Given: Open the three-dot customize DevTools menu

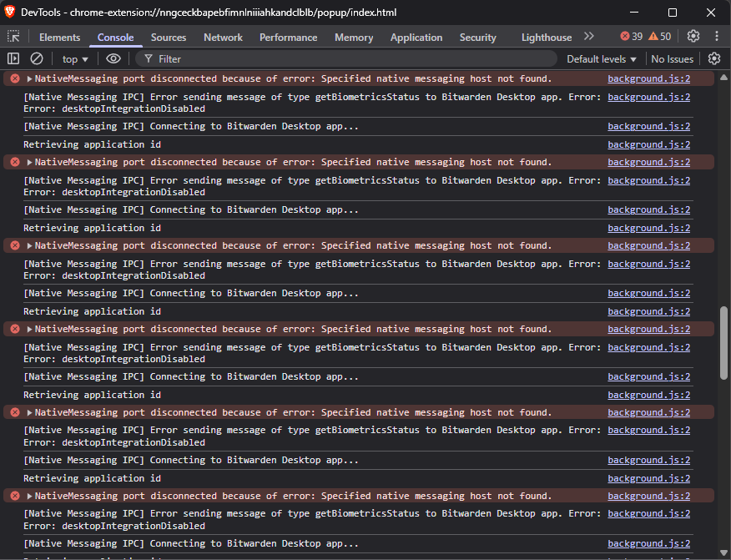Looking at the screenshot, I should 717,37.
